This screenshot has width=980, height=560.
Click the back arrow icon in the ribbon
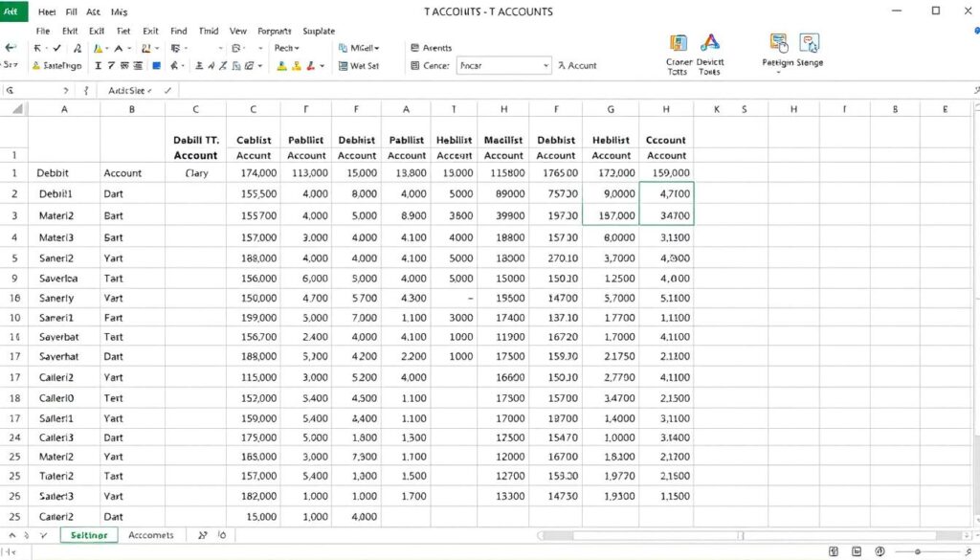click(11, 48)
